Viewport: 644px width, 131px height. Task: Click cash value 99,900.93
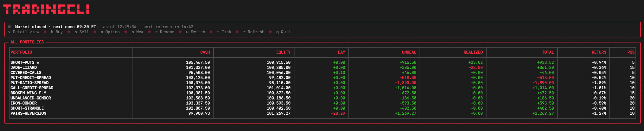199,113
